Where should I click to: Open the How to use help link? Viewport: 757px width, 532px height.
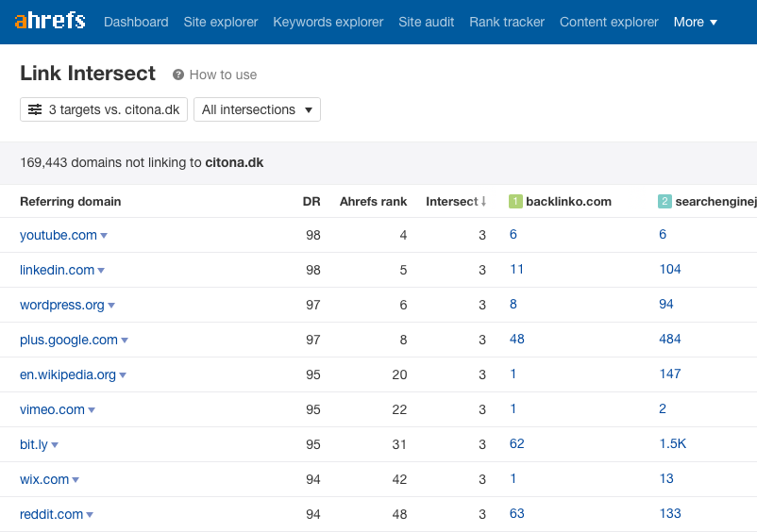(223, 75)
